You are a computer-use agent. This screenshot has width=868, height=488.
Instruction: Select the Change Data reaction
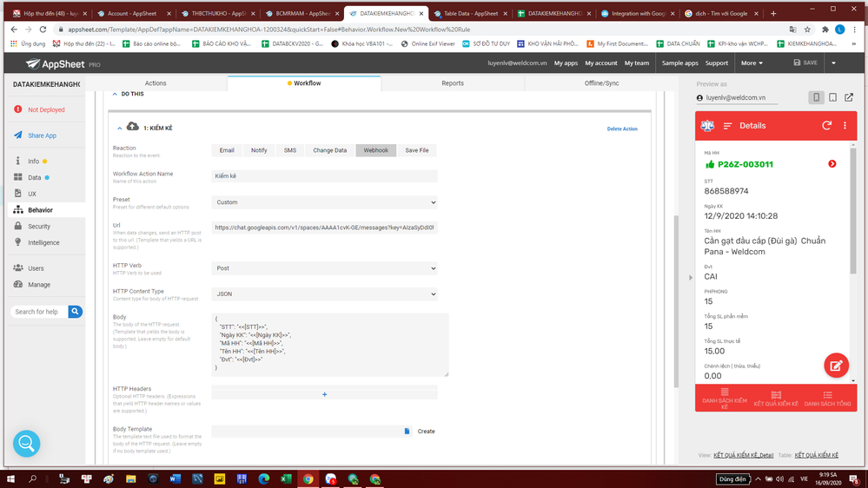point(329,150)
